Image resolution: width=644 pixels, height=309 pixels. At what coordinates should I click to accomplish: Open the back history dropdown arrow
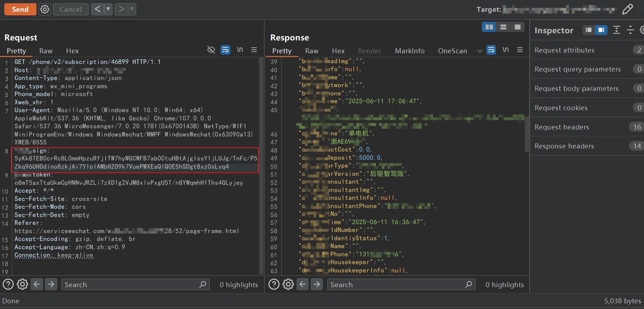click(x=108, y=9)
